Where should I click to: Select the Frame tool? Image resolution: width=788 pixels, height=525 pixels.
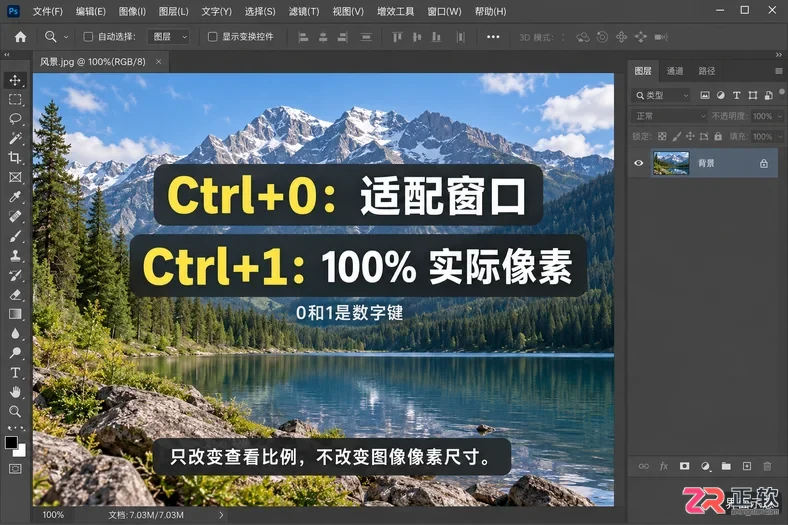coord(15,177)
